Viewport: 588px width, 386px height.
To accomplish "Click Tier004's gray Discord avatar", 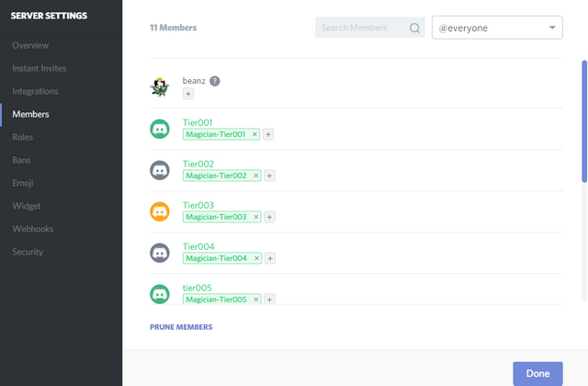I will (160, 253).
